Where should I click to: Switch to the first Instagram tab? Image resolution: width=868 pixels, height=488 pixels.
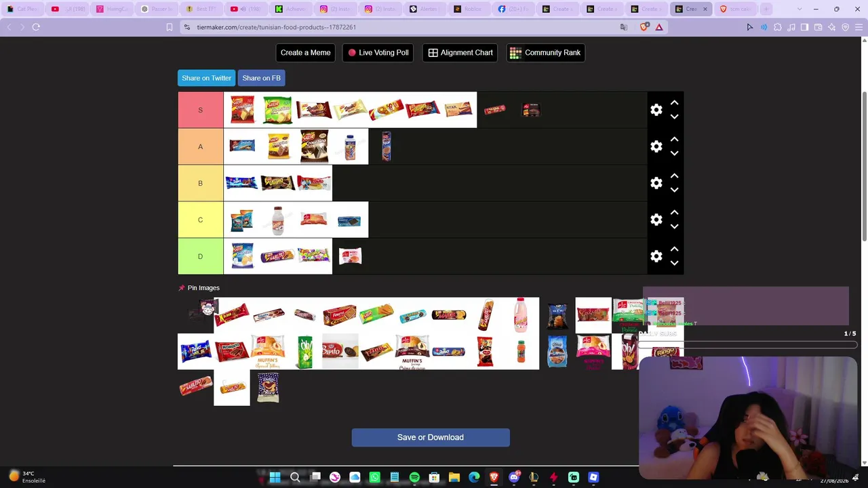click(x=334, y=9)
